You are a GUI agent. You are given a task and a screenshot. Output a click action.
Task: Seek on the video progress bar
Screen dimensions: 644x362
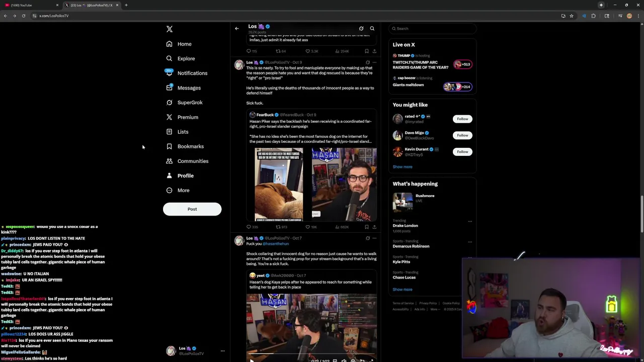click(x=311, y=354)
